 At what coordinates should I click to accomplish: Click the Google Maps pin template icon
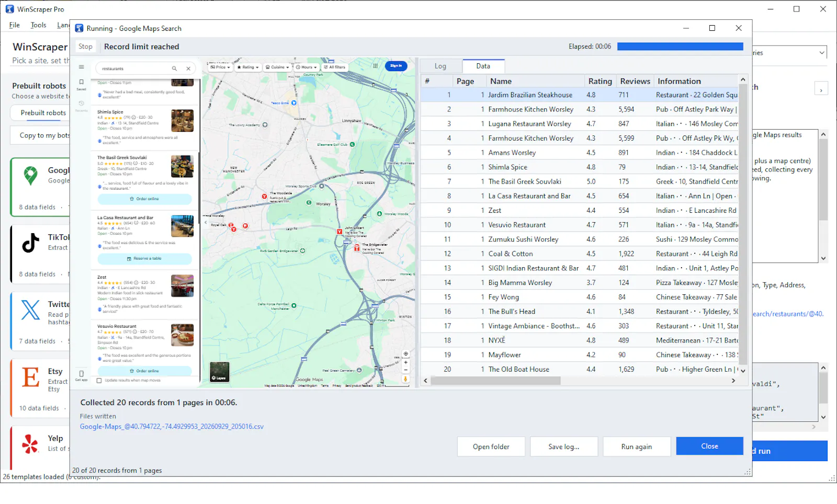(31, 176)
